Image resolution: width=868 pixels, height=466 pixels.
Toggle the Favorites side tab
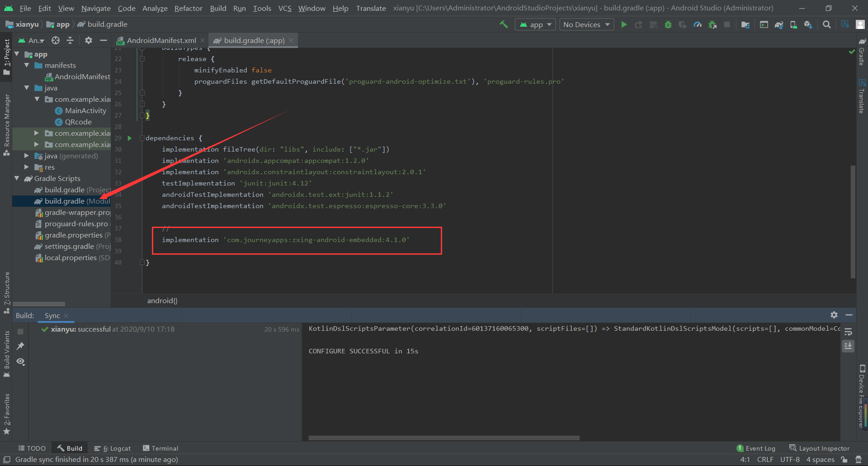coord(6,414)
